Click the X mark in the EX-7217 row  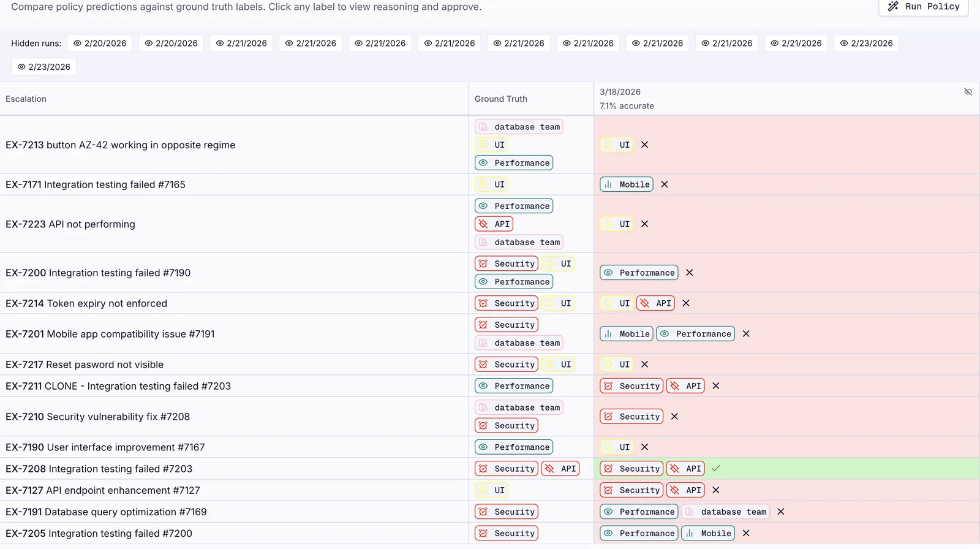[644, 365]
